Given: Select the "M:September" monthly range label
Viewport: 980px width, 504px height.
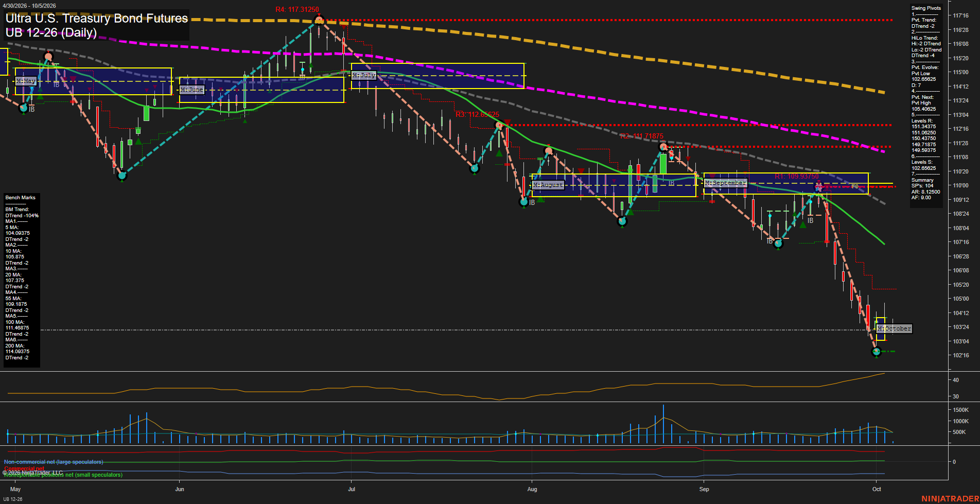Looking at the screenshot, I should point(725,183).
